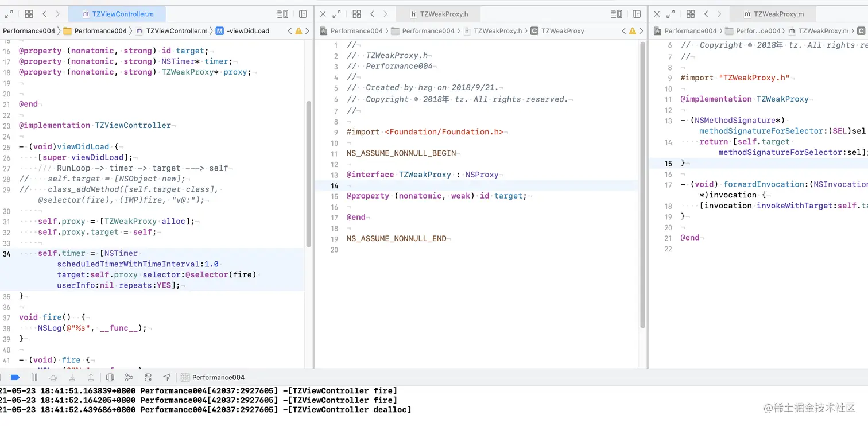Add editor on right from left pane

tap(303, 14)
